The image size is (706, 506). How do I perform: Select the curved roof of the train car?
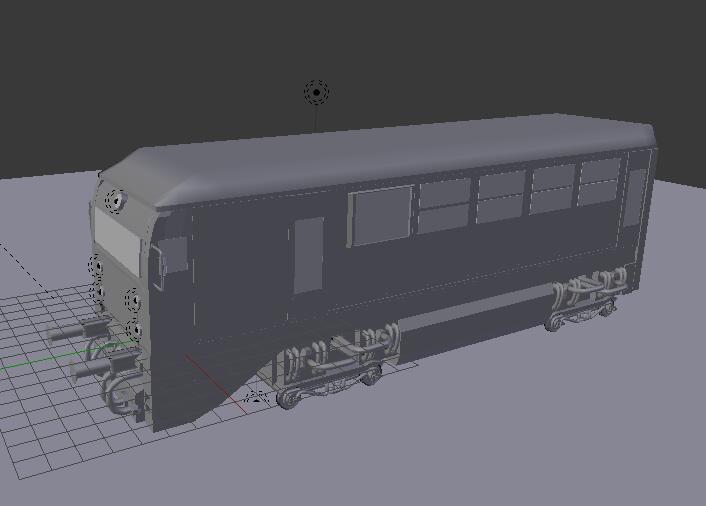pyautogui.click(x=378, y=158)
